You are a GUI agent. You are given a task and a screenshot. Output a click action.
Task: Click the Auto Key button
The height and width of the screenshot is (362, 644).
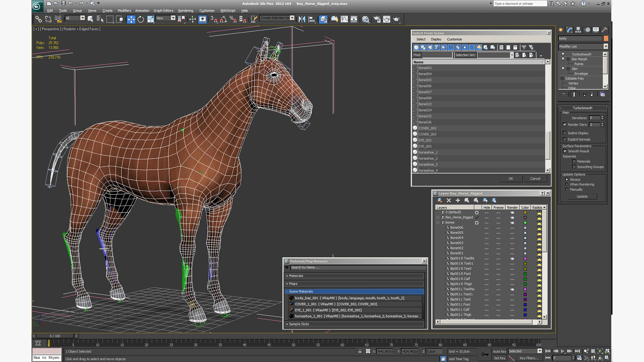coord(499,351)
